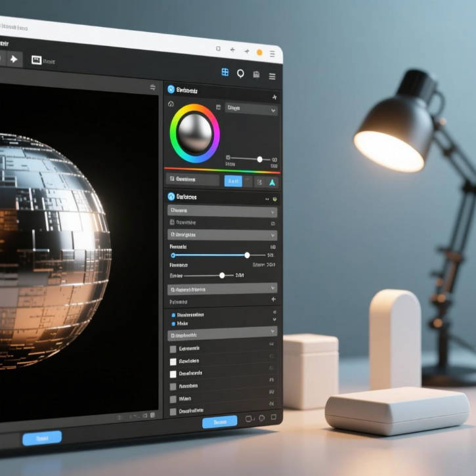The width and height of the screenshot is (476, 476).
Task: Click the floppy disk save icon
Action: [256, 75]
